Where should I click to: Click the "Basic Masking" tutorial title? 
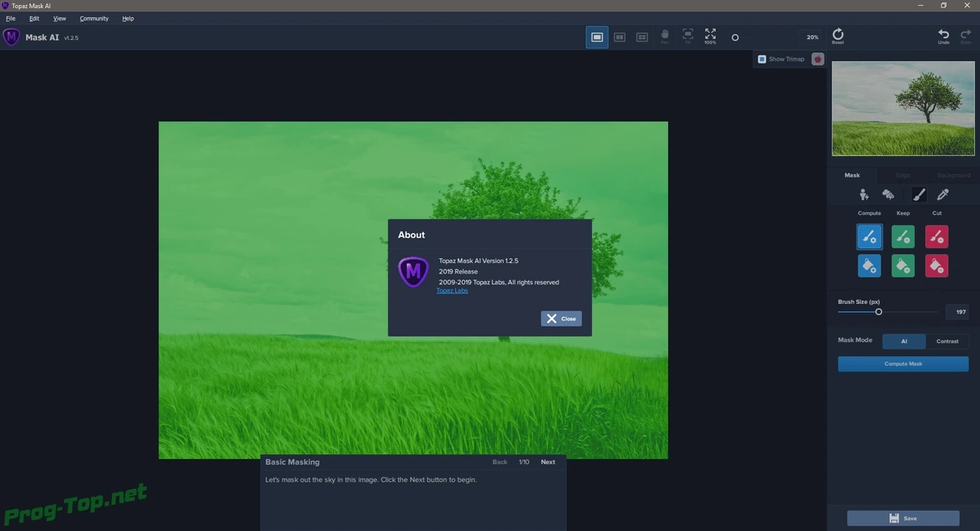coord(292,462)
